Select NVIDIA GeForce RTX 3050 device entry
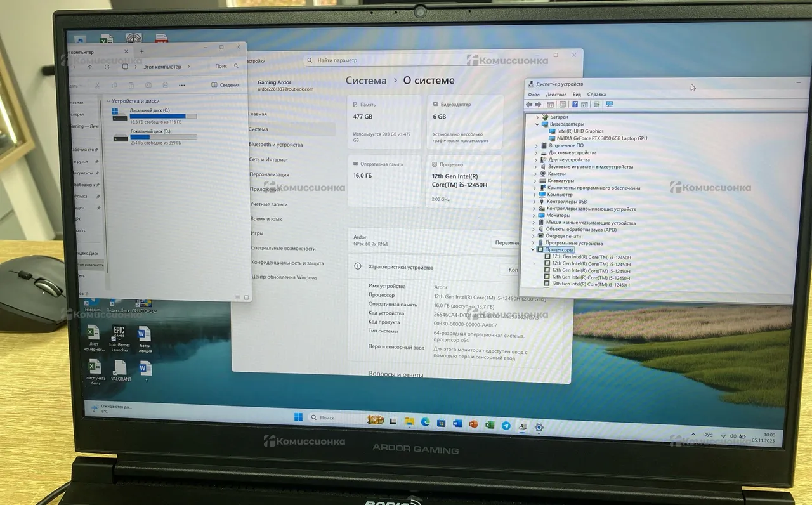Image resolution: width=812 pixels, height=505 pixels. (598, 138)
